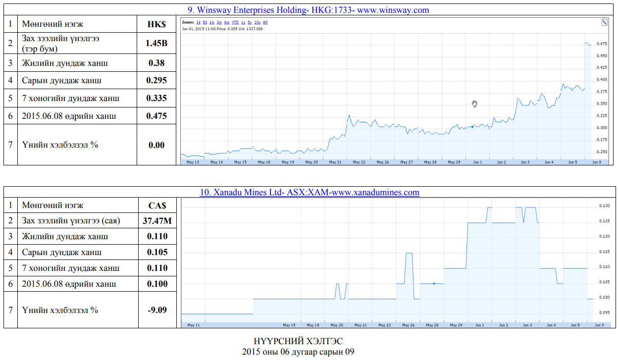Image resolution: width=619 pixels, height=364 pixels.
Task: Click the data point marker on Winsway chart
Action: pyautogui.click(x=472, y=127)
